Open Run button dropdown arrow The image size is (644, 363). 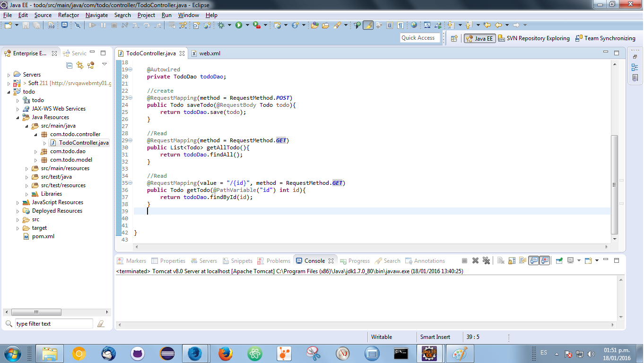247,25
